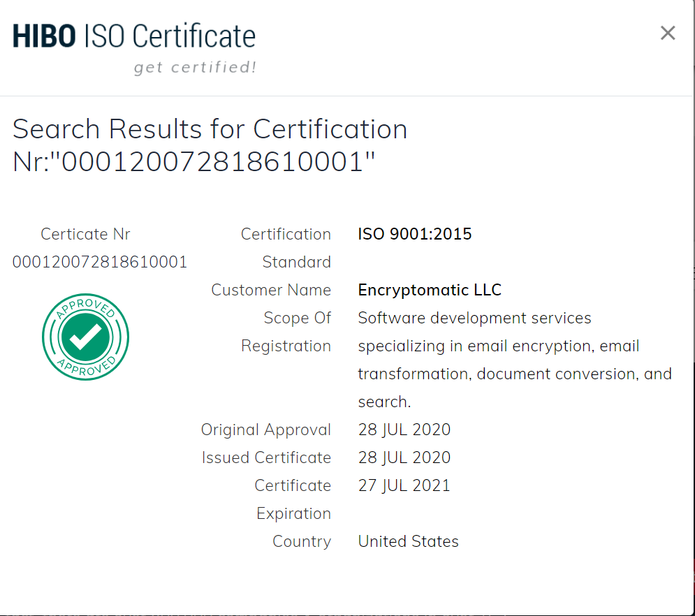Click the 'Customer Name' label
The height and width of the screenshot is (616, 695).
click(x=271, y=290)
